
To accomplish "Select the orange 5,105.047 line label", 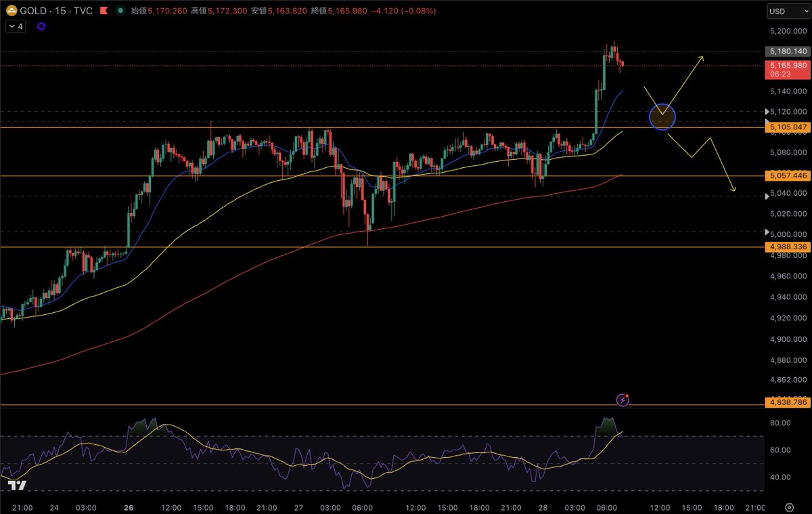I will click(788, 127).
